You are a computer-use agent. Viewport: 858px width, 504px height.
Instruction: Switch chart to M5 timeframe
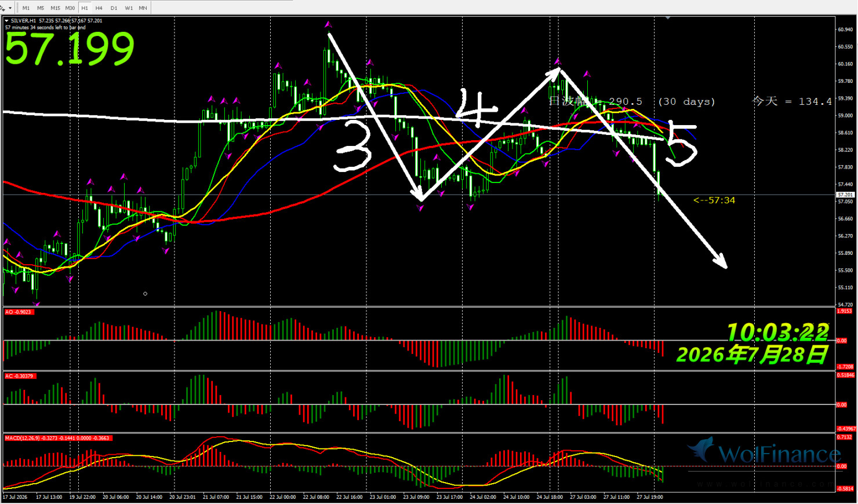coord(41,8)
